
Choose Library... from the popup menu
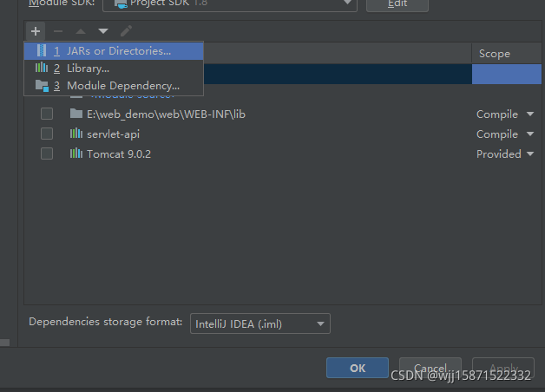click(x=114, y=69)
